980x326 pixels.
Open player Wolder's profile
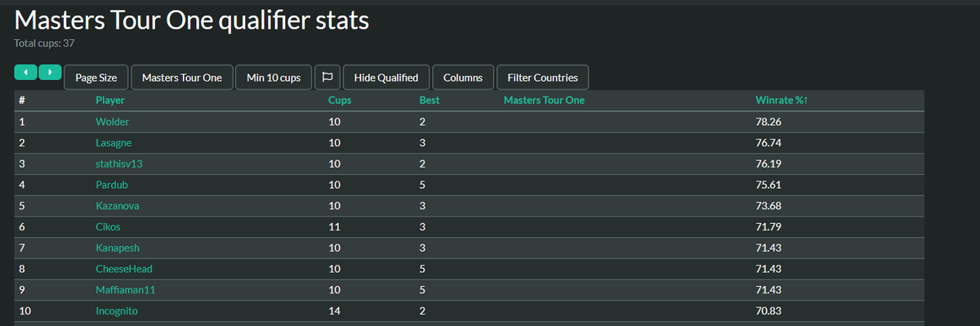pyautogui.click(x=113, y=122)
